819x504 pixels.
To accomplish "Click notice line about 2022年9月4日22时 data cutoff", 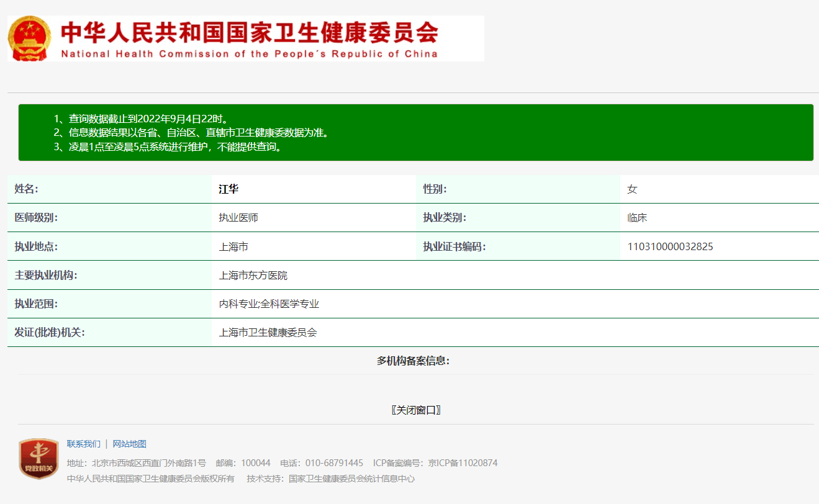I will 141,119.
